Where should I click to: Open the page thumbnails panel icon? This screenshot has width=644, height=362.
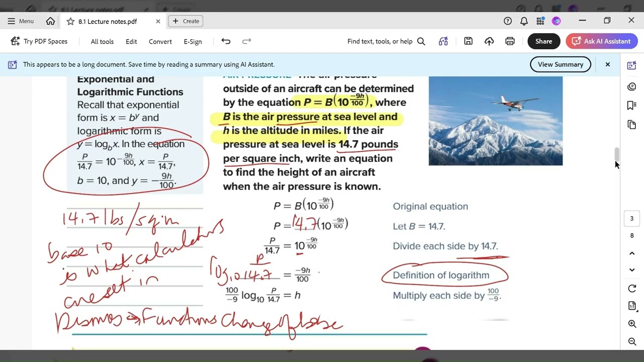632,125
